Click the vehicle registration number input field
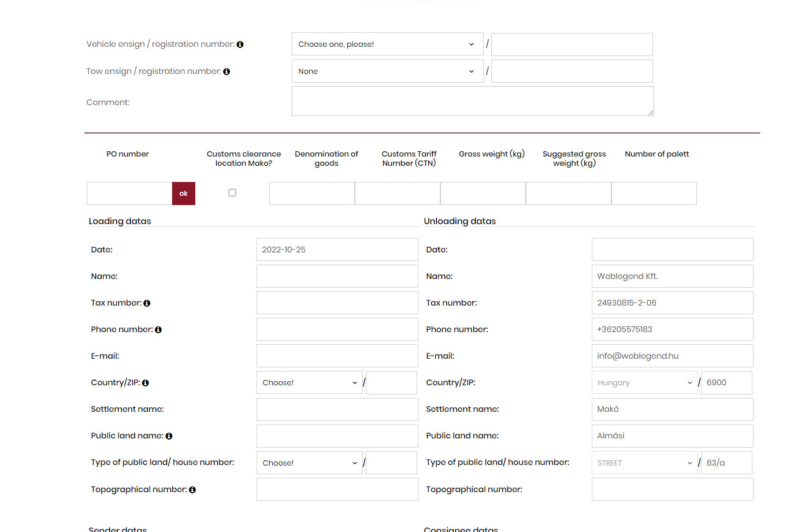 pos(572,44)
